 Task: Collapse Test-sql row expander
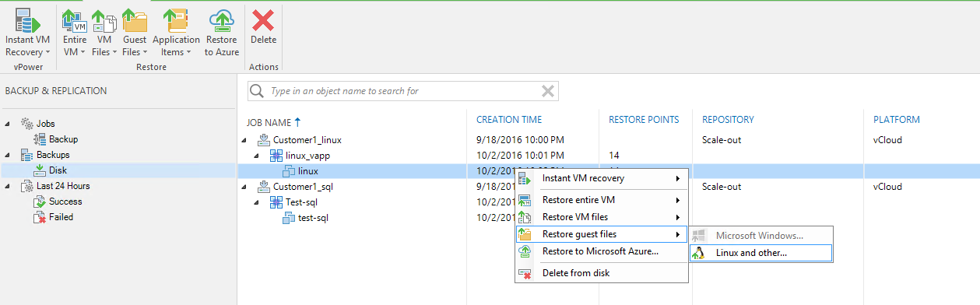(x=258, y=202)
